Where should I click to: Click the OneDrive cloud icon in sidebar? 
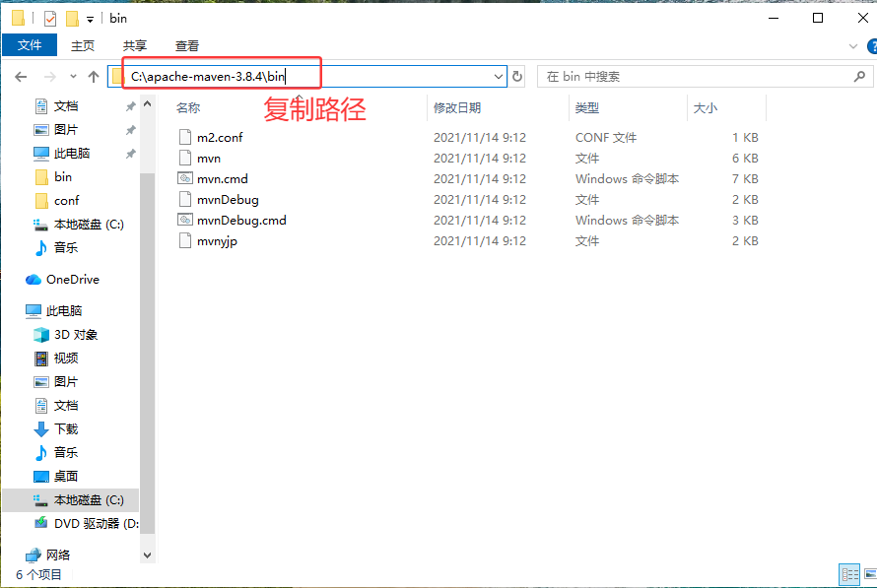coord(33,279)
